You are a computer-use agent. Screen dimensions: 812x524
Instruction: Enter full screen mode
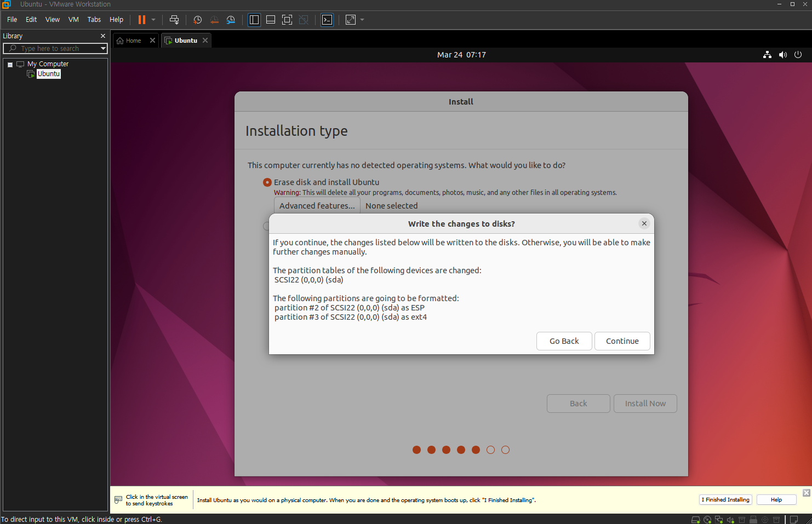tap(287, 20)
